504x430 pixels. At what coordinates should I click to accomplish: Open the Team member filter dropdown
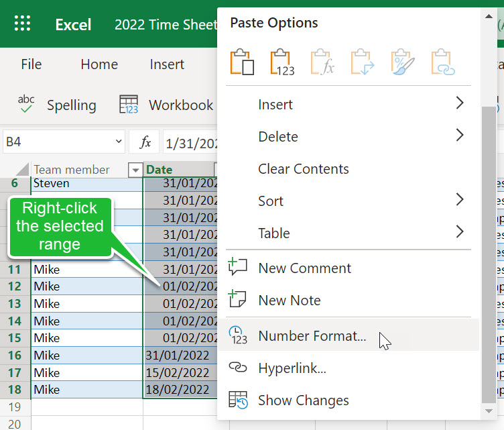pos(135,170)
